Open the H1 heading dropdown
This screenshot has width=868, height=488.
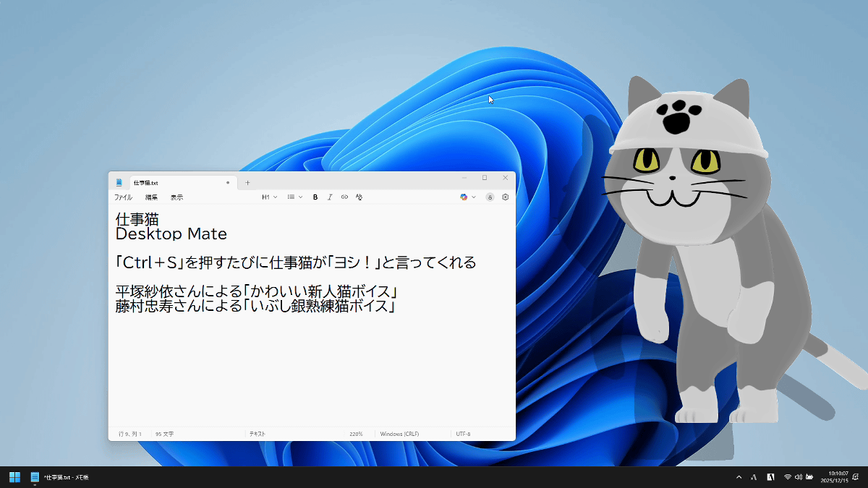[269, 197]
